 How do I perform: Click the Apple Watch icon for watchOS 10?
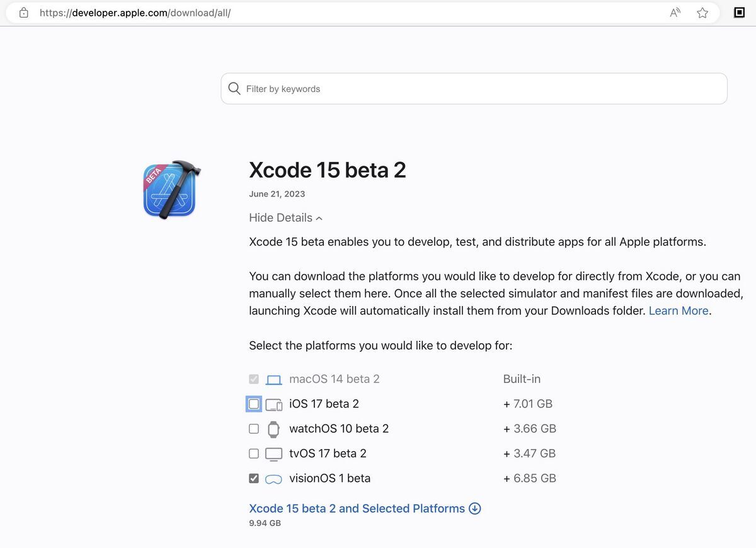(273, 428)
